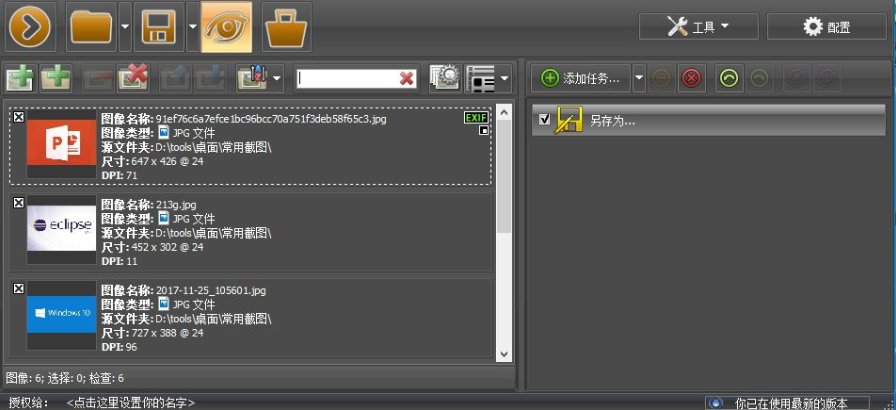Viewport: 896px width, 410px height.
Task: Click the small square marker below EXIF badge
Action: pos(483,131)
